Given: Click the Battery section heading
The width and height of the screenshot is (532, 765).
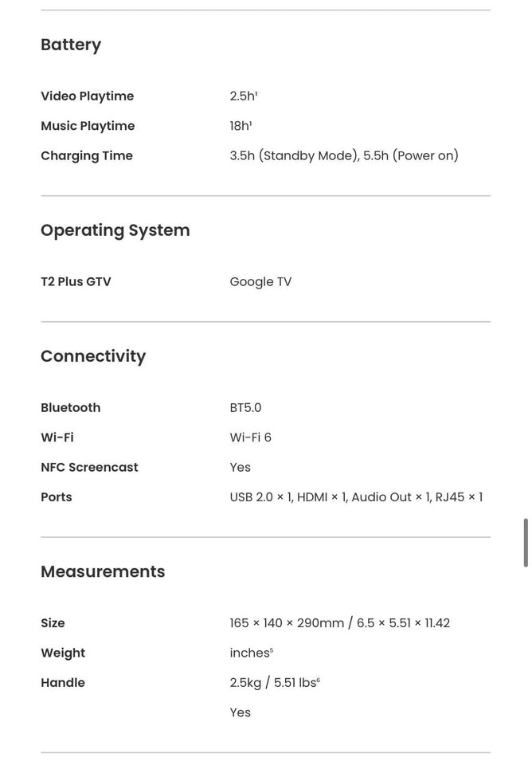Looking at the screenshot, I should [71, 45].
